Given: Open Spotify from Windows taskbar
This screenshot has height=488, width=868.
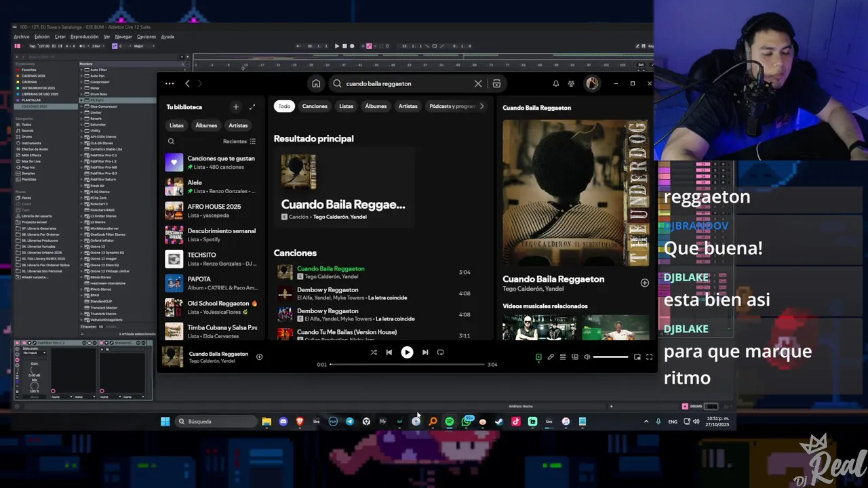Looking at the screenshot, I should coord(449,422).
